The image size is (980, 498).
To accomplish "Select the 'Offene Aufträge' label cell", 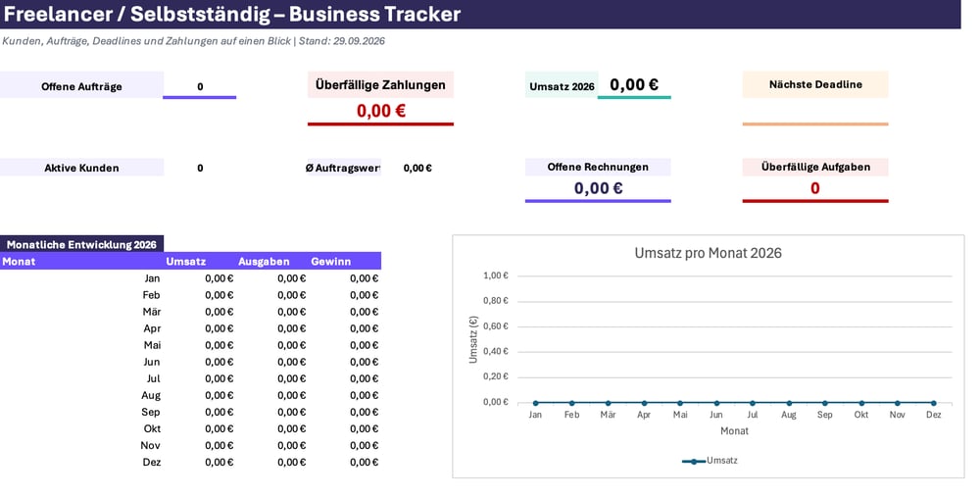I will pos(82,85).
